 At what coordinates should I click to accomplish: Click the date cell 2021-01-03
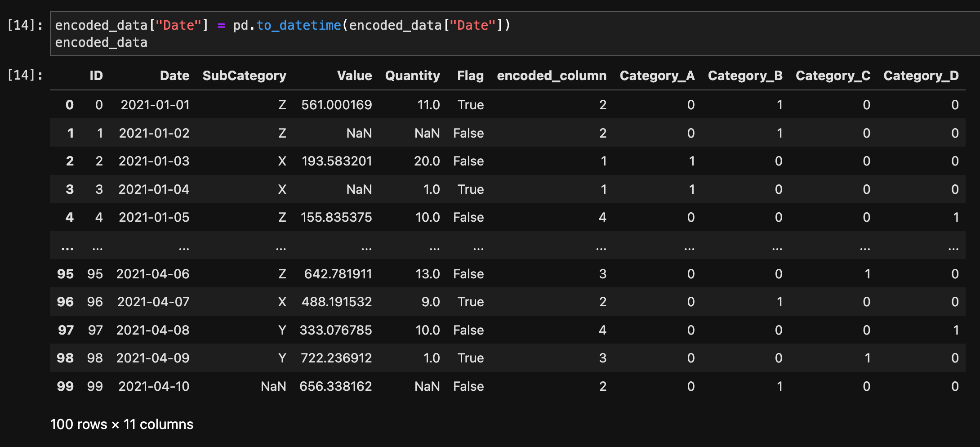[154, 161]
